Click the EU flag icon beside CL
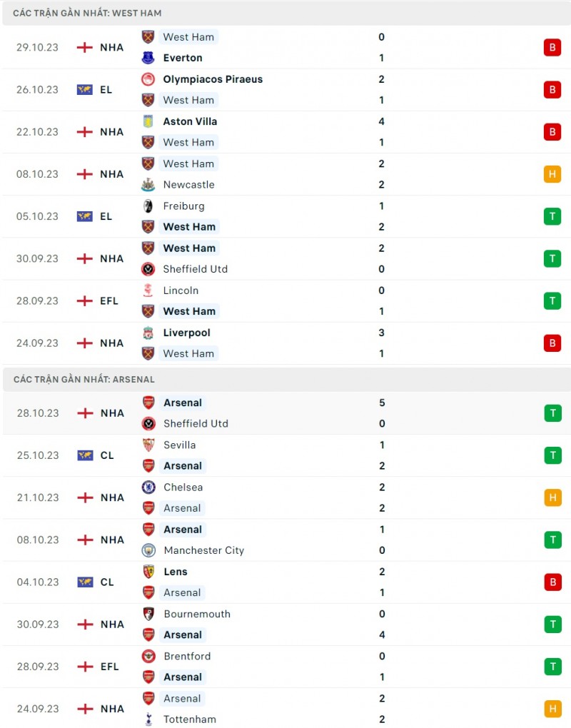 coord(85,455)
